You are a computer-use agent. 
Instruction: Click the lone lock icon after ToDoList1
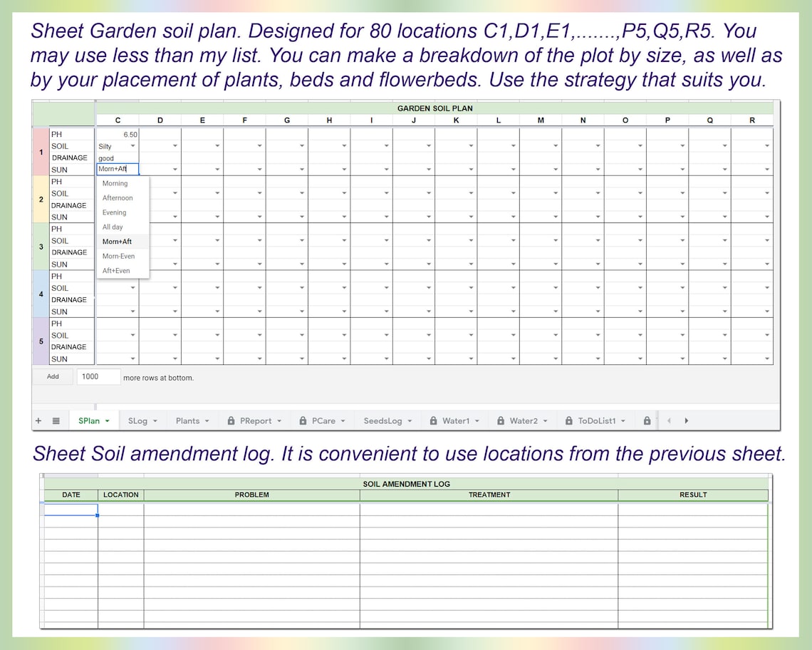tap(647, 421)
